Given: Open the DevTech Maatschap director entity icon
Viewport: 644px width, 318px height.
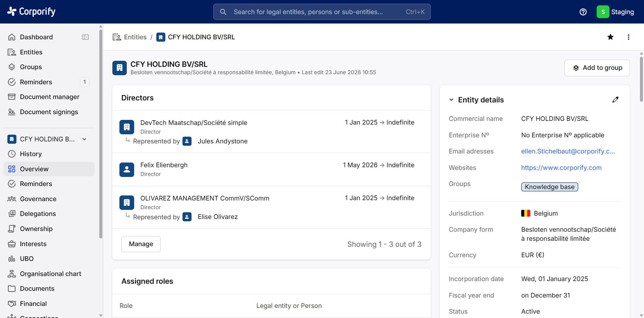Looking at the screenshot, I should (127, 127).
